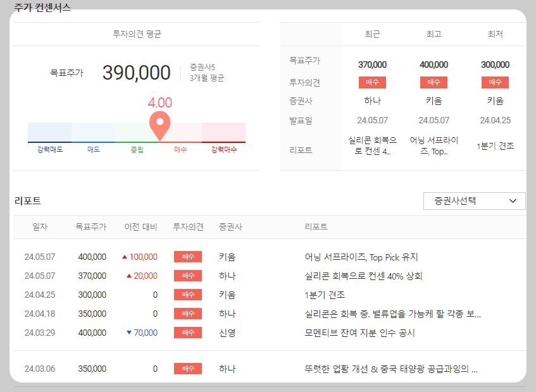
Task: Click the 강력매도 rating segment
Action: point(49,133)
